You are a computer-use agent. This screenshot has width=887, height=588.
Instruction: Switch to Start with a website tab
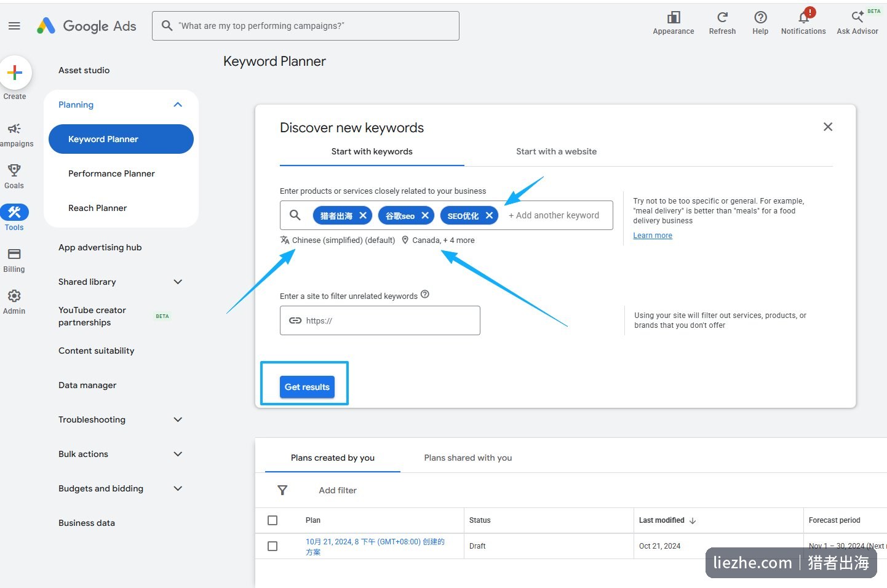point(557,152)
